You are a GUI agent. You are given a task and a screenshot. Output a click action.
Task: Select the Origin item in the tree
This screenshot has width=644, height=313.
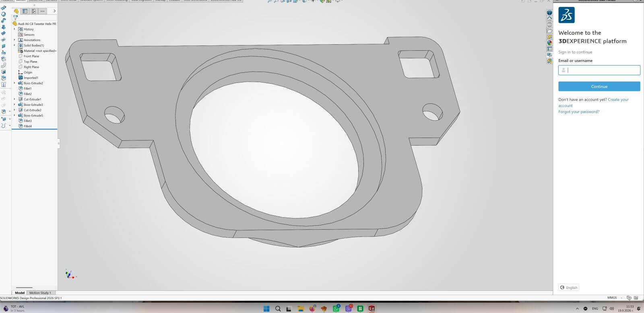pos(25,72)
